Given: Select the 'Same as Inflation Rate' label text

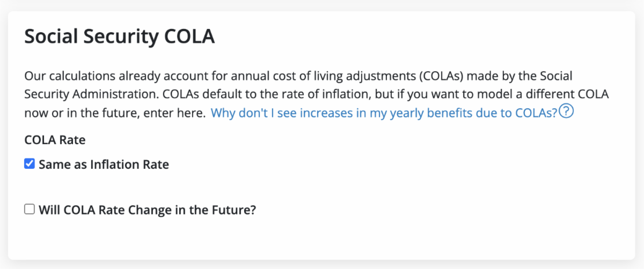Looking at the screenshot, I should click(x=104, y=165).
